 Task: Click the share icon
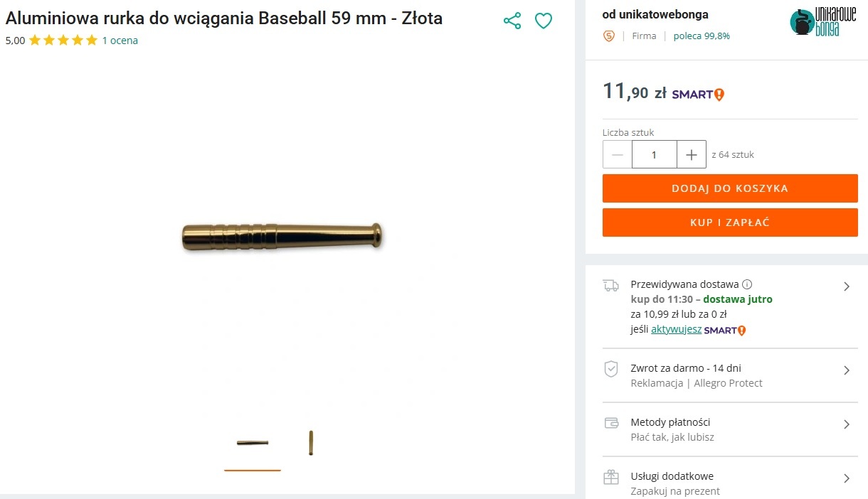pyautogui.click(x=512, y=21)
